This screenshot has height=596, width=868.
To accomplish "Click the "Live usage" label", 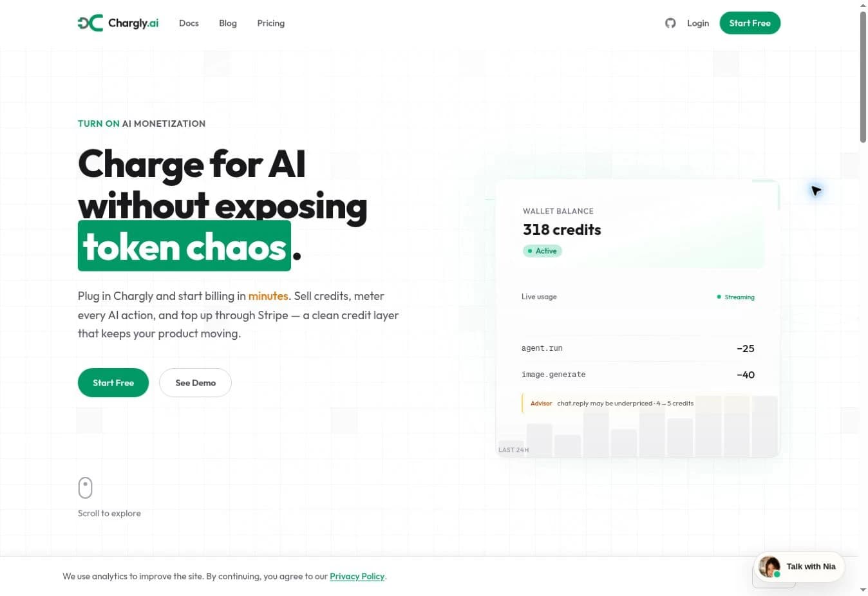I will click(539, 297).
